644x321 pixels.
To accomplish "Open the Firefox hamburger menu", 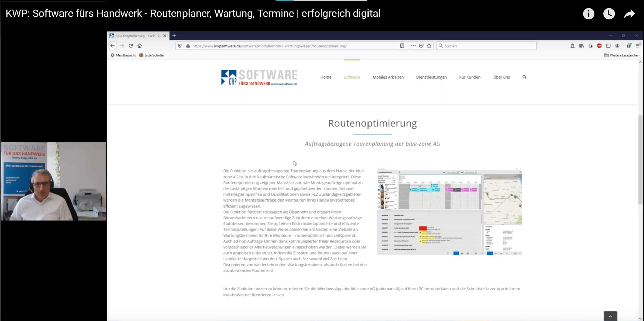I will point(637,46).
